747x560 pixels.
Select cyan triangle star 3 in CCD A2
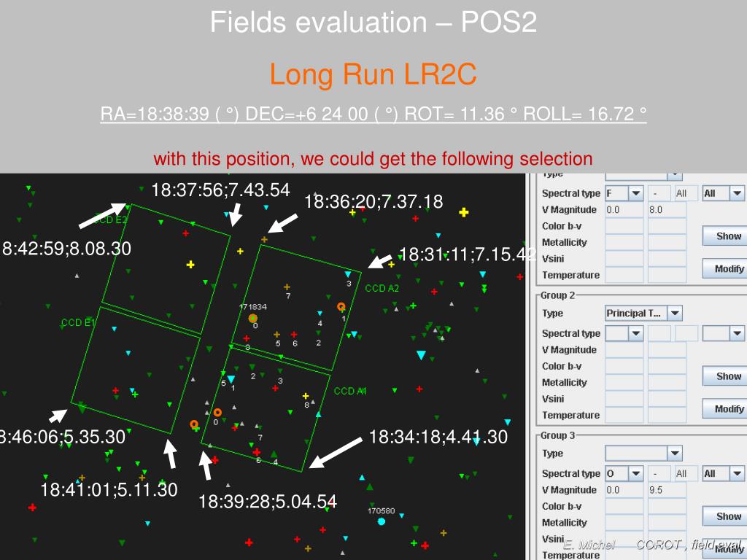[348, 274]
